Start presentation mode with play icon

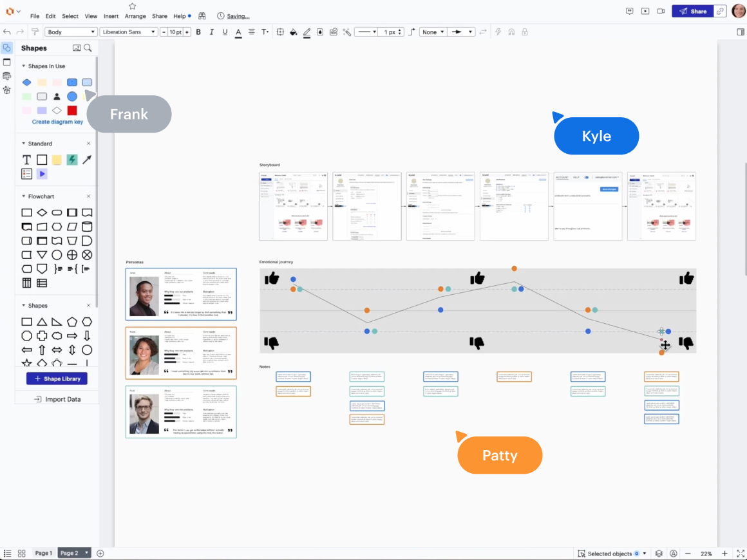click(645, 11)
